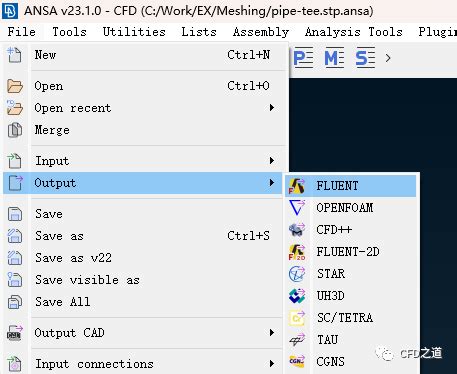Screen dimensions: 457x374
Task: Open the File menu
Action: (22, 32)
